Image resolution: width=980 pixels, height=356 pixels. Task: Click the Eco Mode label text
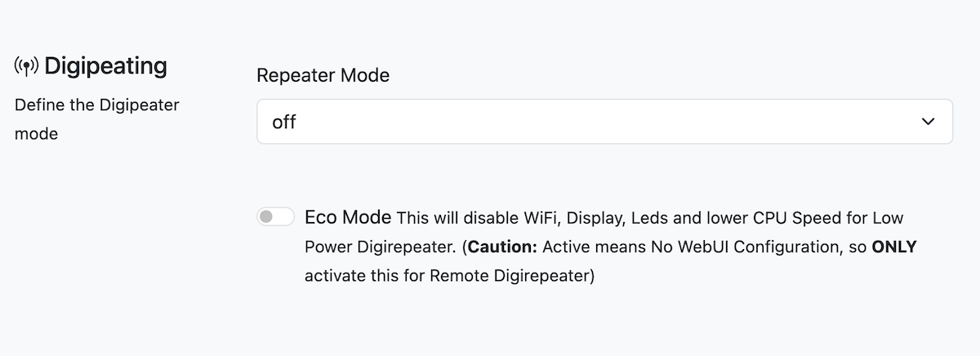[x=349, y=218]
